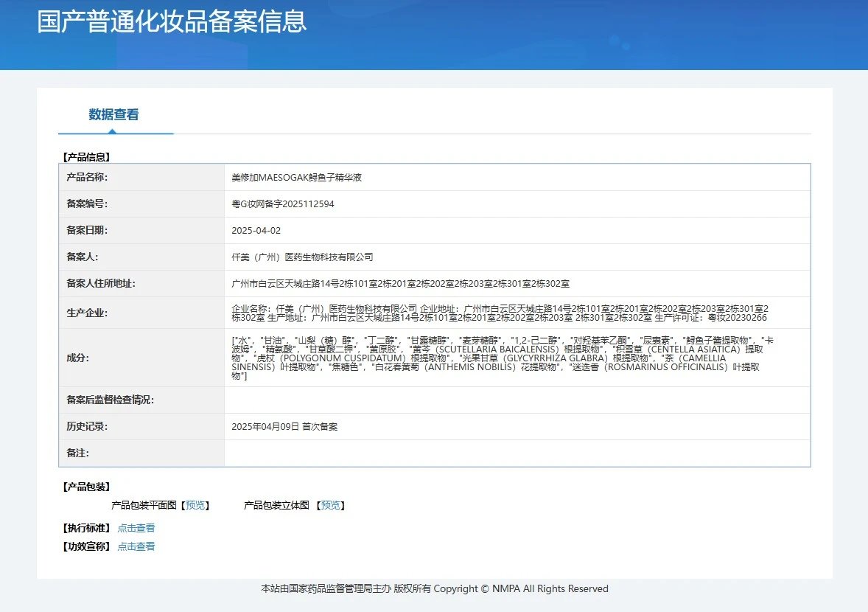Click the 备案编号 row label
This screenshot has width=868, height=612.
pos(87,204)
